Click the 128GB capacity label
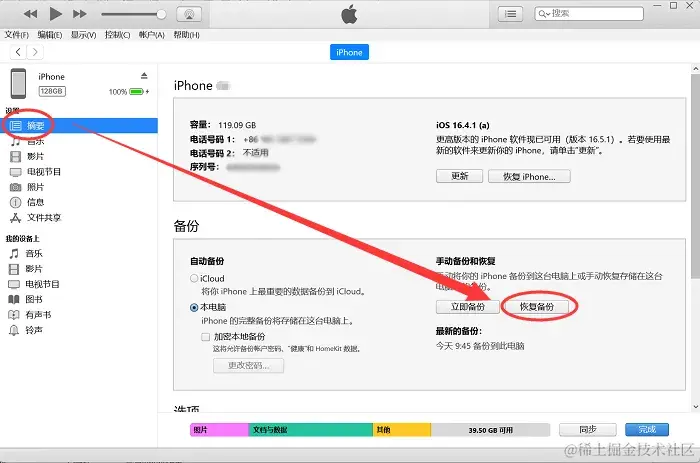700x463 pixels. coord(52,91)
